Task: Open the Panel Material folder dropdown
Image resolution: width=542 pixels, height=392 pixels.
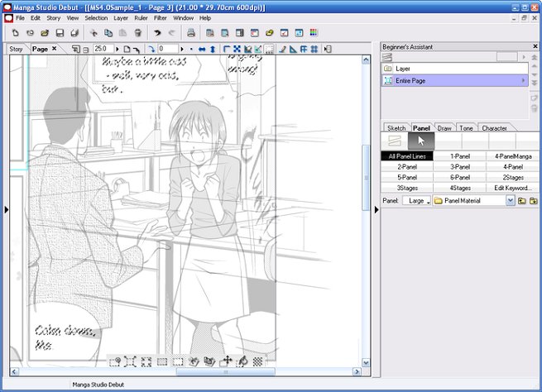Action: (511, 200)
